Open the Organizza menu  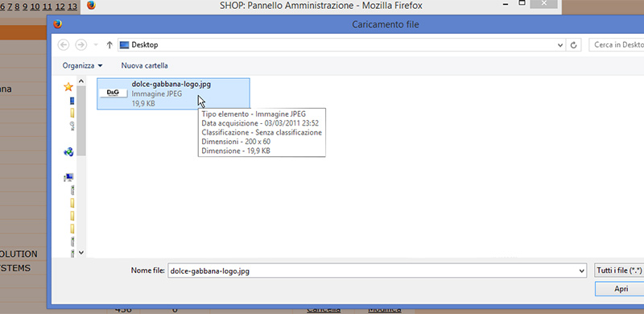pyautogui.click(x=82, y=65)
